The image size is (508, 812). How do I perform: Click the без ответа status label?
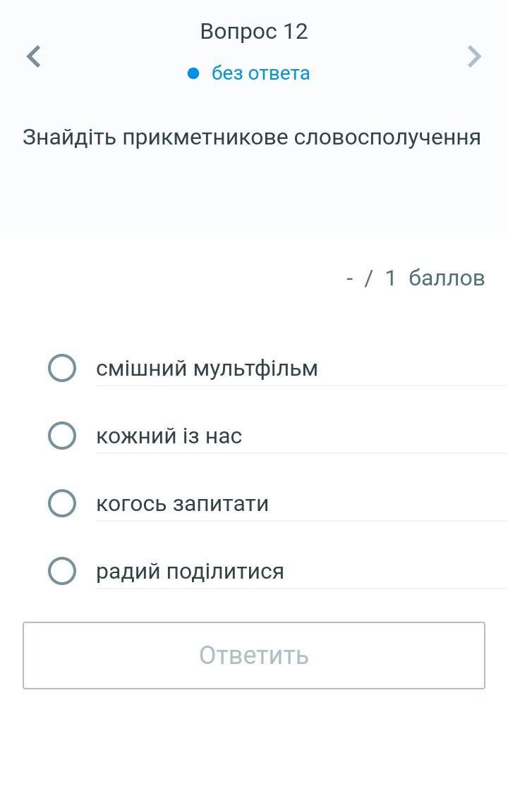pyautogui.click(x=260, y=73)
